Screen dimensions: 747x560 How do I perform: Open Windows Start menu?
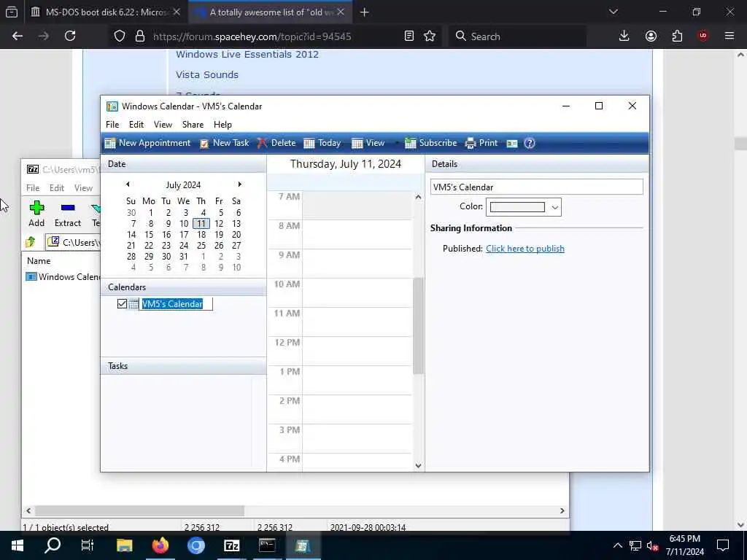(x=18, y=545)
